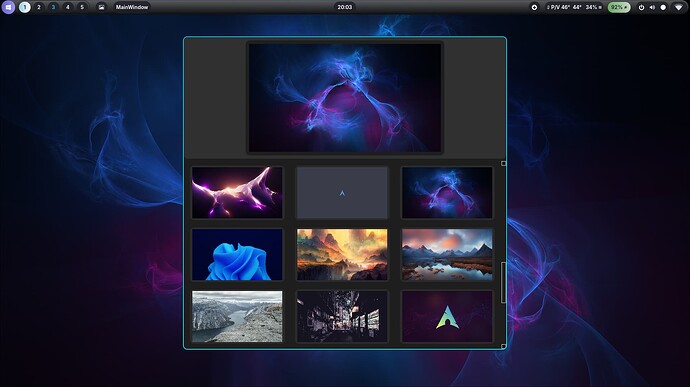Open the power menu icon
Screen dimensions: 690x387
coord(641,7)
